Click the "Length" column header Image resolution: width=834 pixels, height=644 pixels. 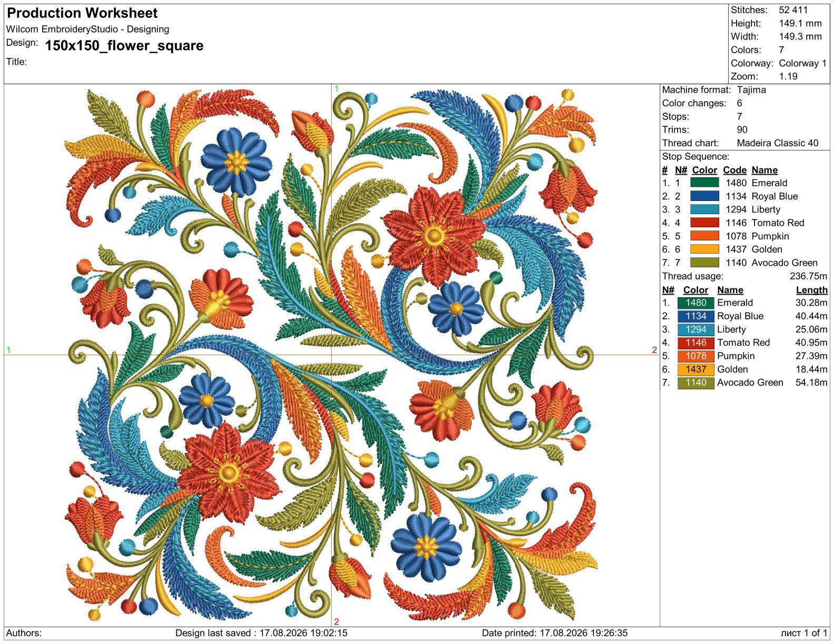click(x=812, y=290)
